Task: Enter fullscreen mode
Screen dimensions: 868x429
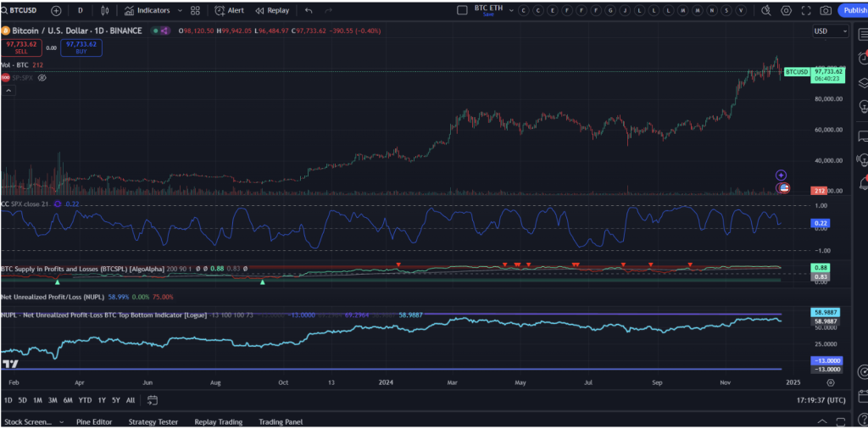Action: [x=806, y=11]
